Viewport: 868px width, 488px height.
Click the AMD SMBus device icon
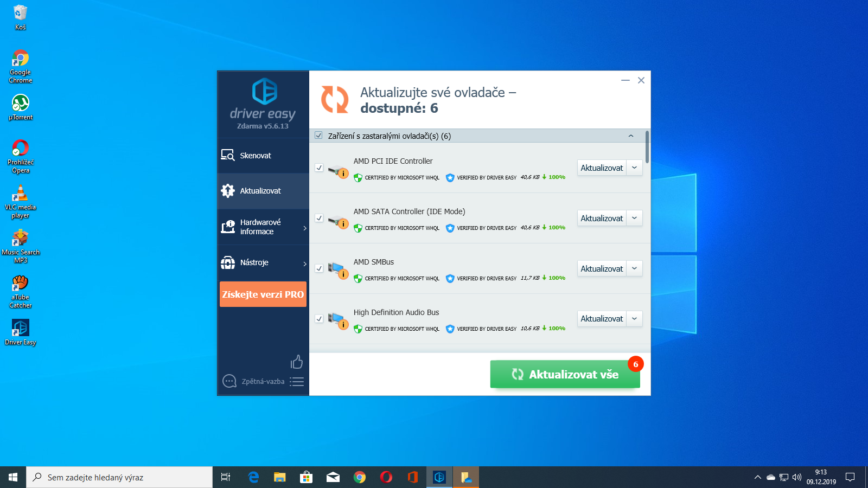tap(338, 270)
